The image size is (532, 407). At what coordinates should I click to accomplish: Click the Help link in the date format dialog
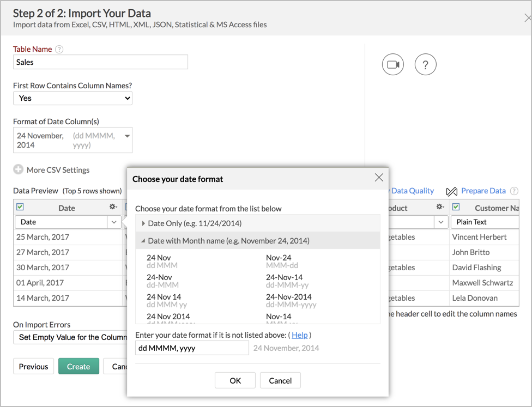tap(299, 335)
